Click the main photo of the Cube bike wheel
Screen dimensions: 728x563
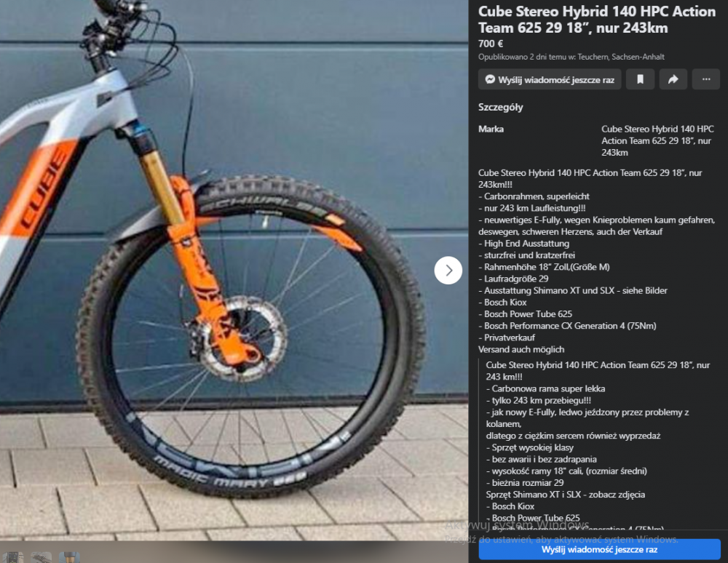point(234,270)
